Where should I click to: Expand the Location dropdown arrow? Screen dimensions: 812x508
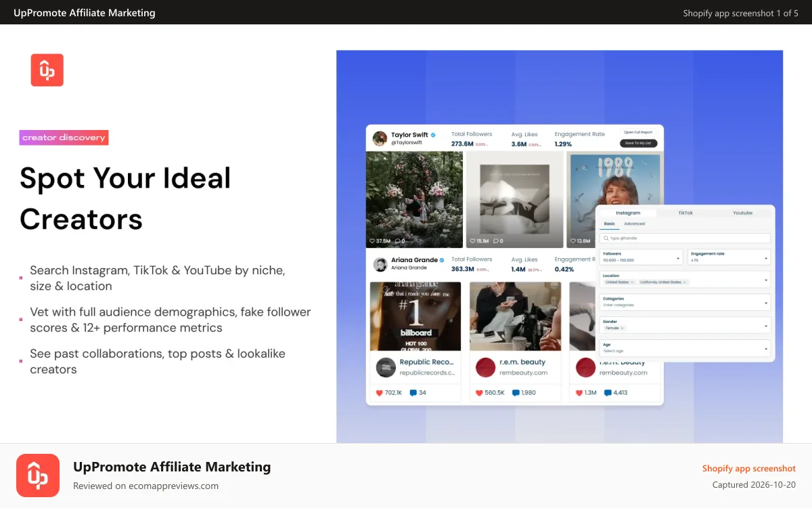tap(766, 279)
